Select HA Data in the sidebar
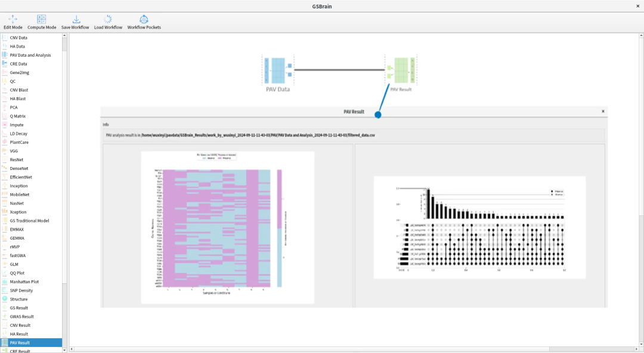The height and width of the screenshot is (353, 644). click(31, 47)
